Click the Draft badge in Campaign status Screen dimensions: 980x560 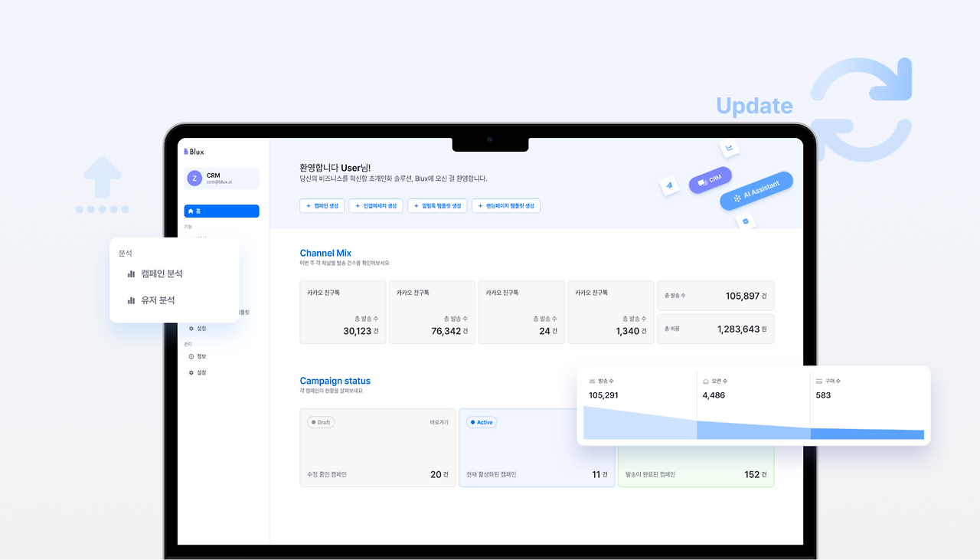click(321, 422)
